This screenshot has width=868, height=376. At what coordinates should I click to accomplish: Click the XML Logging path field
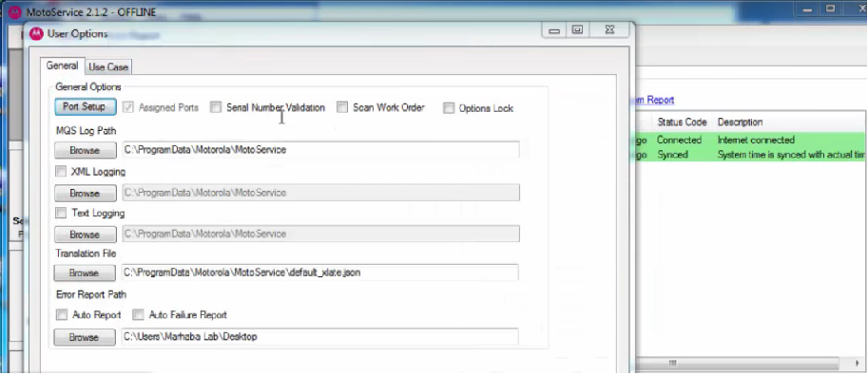coord(320,193)
